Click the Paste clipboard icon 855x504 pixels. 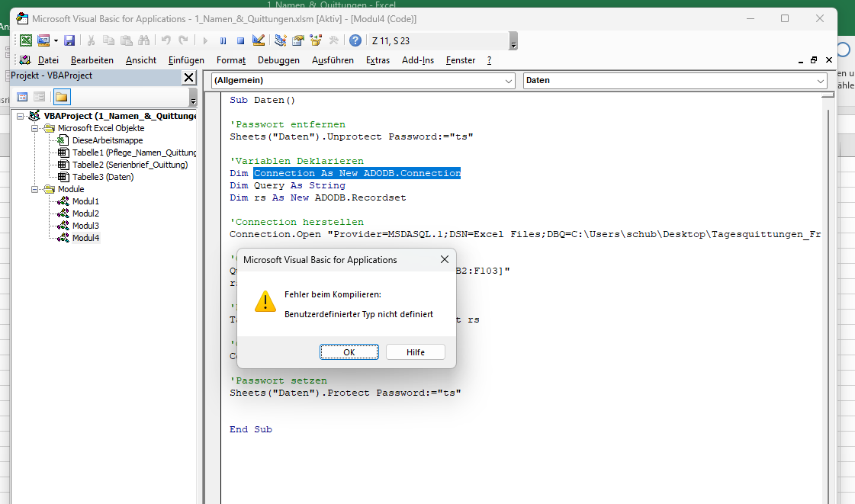[127, 40]
